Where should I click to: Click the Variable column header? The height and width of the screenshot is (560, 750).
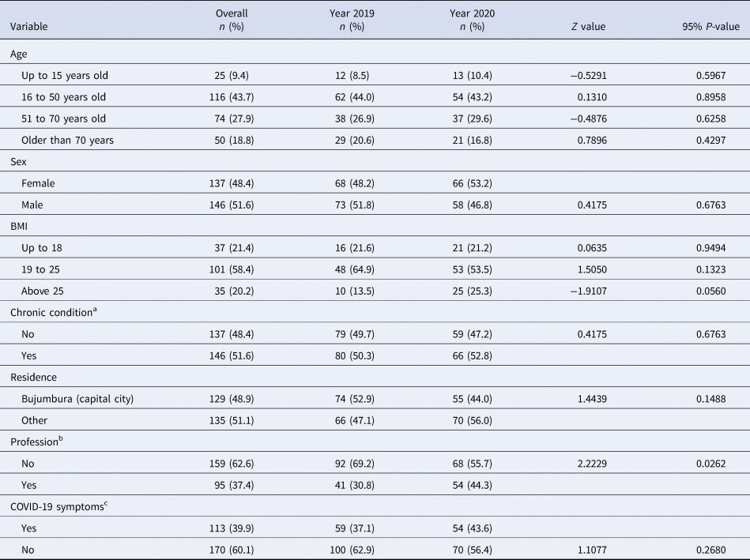(29, 26)
